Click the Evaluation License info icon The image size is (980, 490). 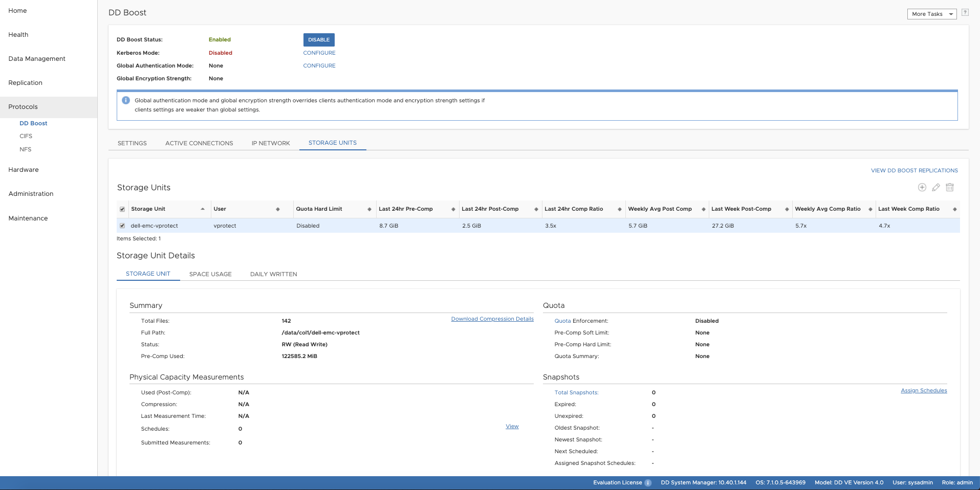[x=648, y=483]
